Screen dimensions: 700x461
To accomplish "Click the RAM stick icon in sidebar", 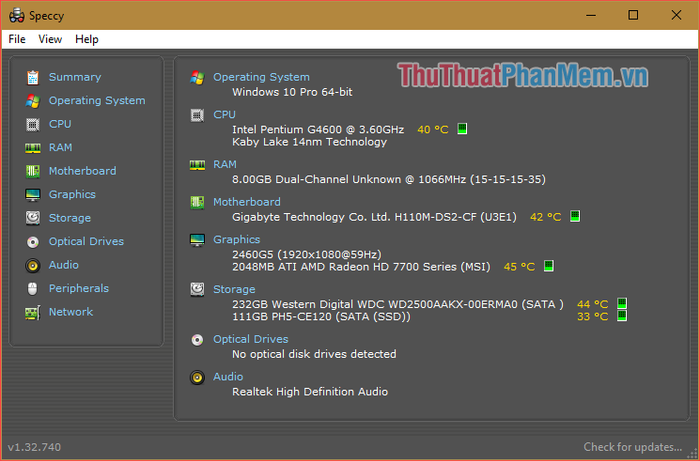I will click(x=33, y=148).
